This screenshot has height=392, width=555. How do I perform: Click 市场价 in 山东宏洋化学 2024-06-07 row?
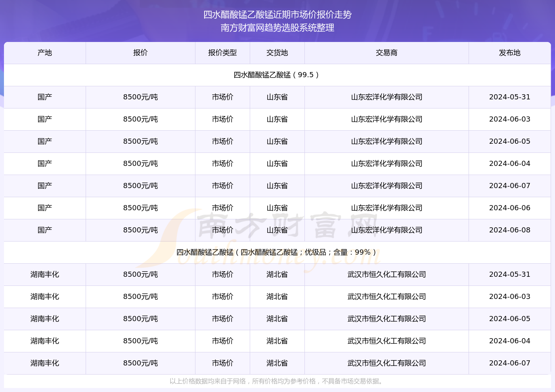click(x=222, y=186)
